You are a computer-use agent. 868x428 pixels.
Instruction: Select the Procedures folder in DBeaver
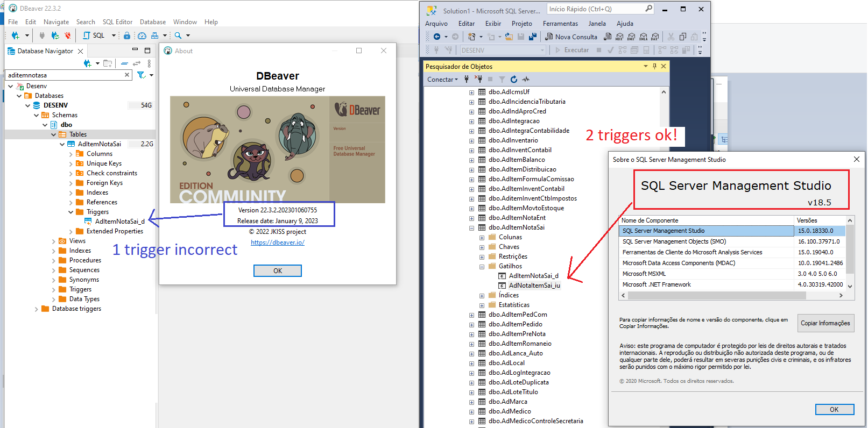pyautogui.click(x=85, y=260)
